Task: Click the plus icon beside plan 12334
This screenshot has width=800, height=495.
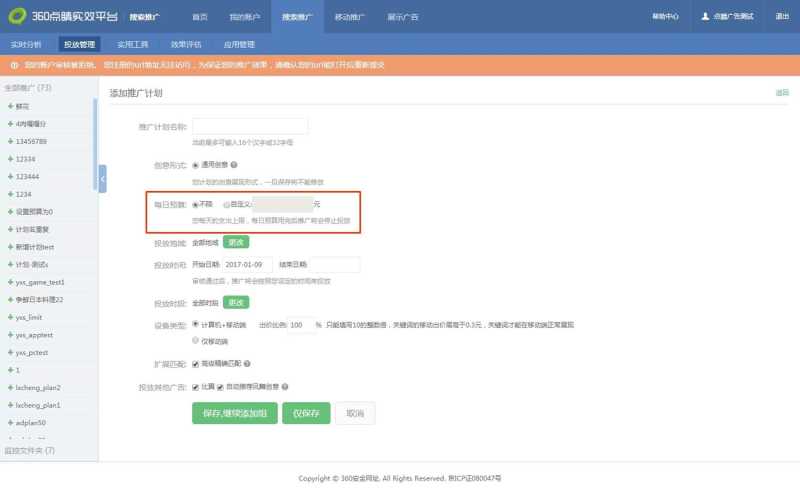Action: [x=10, y=159]
